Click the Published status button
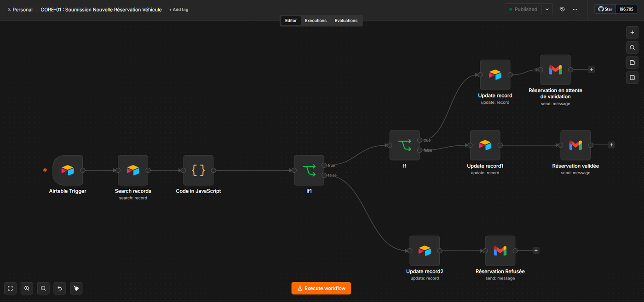Screen dimensions: 644x302 pos(523,9)
